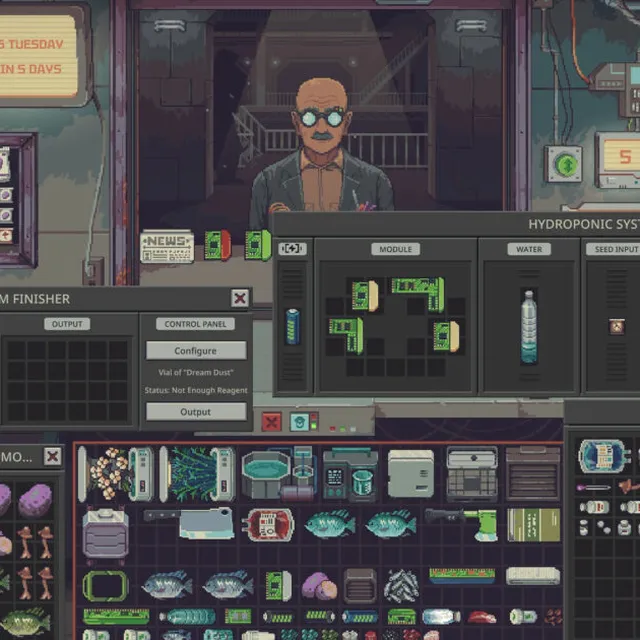The image size is (640, 640).
Task: Select the grey grated crate
Action: (472, 474)
